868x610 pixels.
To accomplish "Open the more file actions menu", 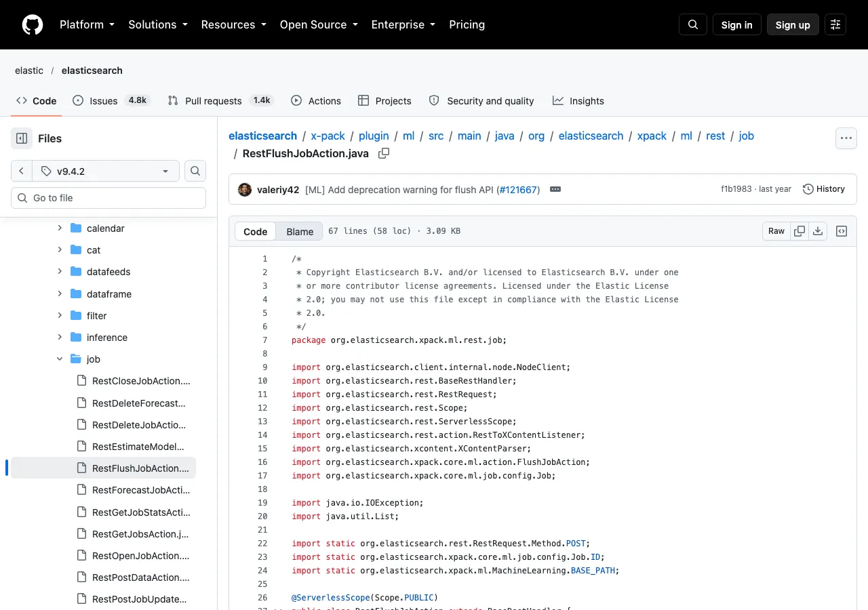I will pyautogui.click(x=846, y=138).
